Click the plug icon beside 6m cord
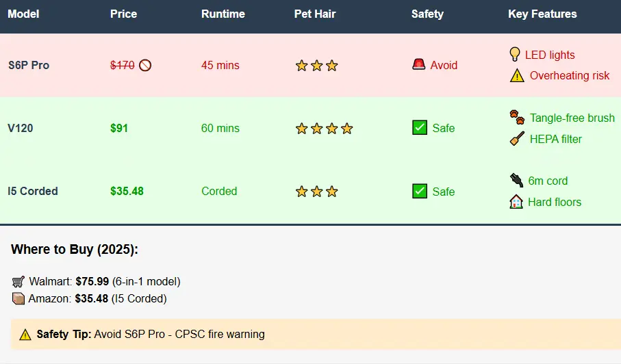621x364 pixels. pyautogui.click(x=516, y=180)
